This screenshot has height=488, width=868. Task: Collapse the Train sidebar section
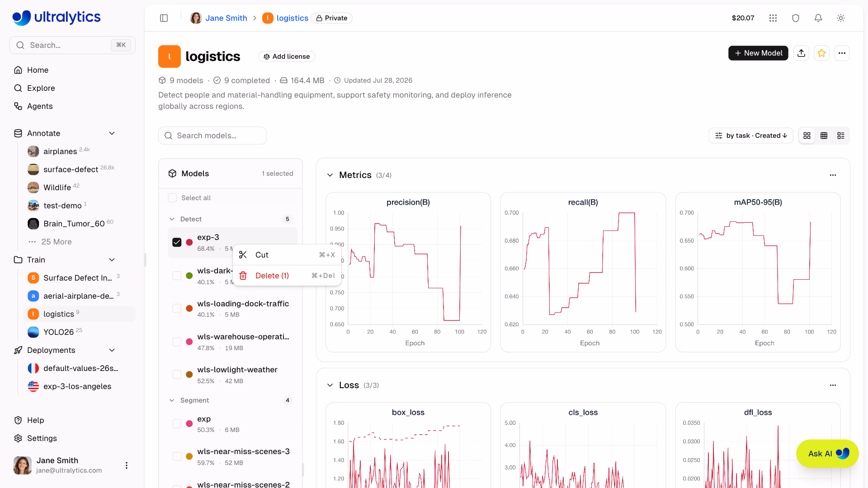click(x=112, y=260)
